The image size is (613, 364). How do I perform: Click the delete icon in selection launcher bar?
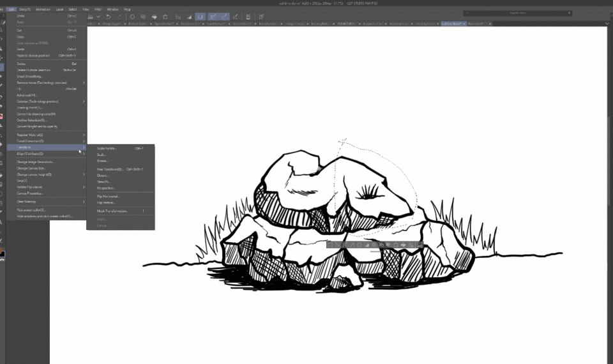pyautogui.click(x=359, y=245)
